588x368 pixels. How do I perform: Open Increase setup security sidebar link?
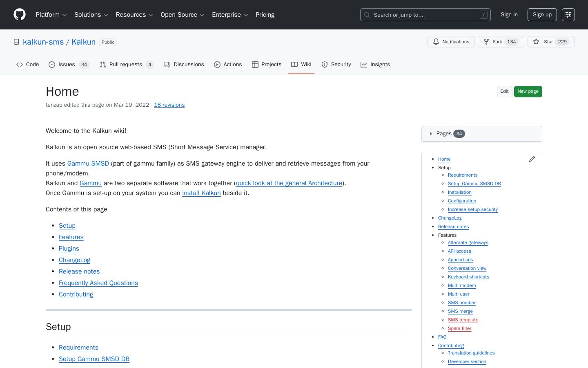[x=473, y=209]
